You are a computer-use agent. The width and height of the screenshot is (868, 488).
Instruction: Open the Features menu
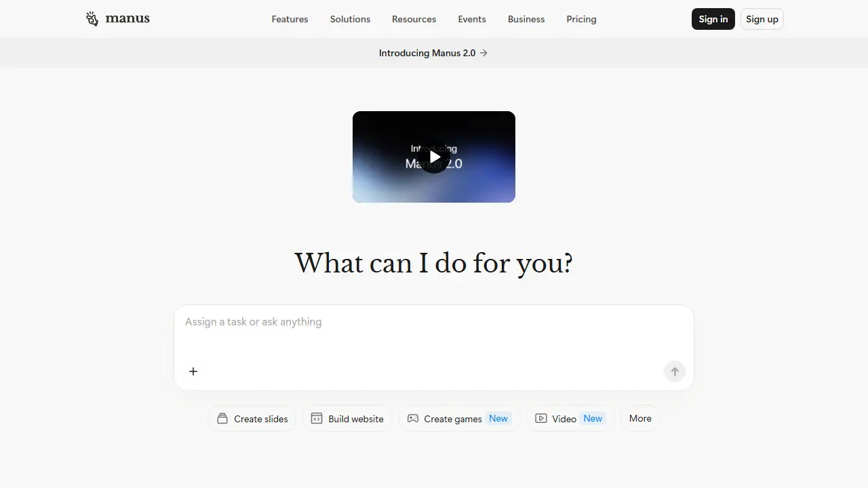290,19
